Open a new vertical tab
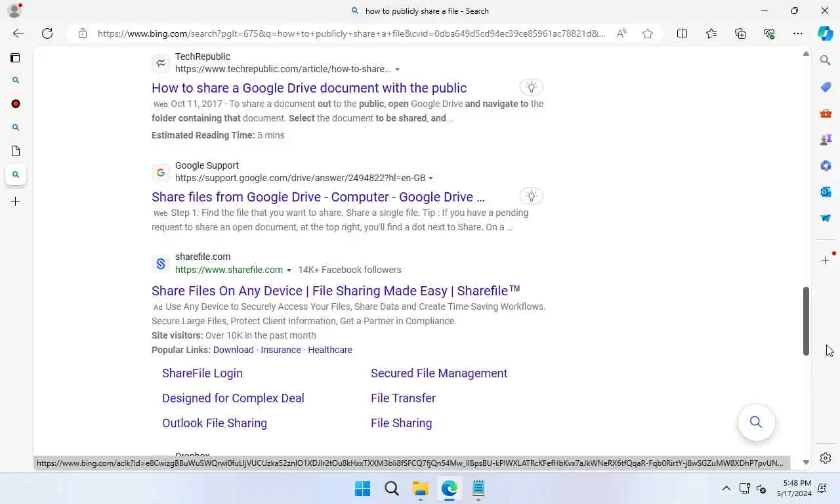Viewport: 840px width, 504px height. [16, 201]
